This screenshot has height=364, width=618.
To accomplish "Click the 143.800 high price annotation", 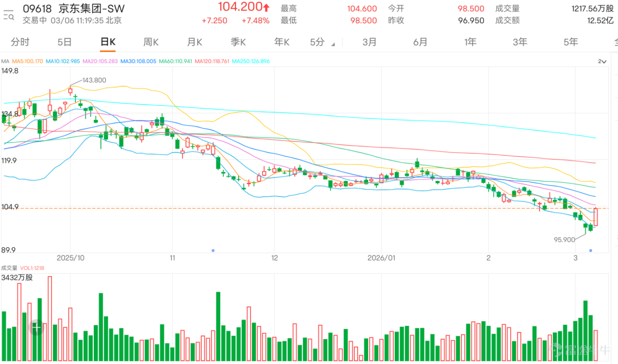I will tap(94, 80).
